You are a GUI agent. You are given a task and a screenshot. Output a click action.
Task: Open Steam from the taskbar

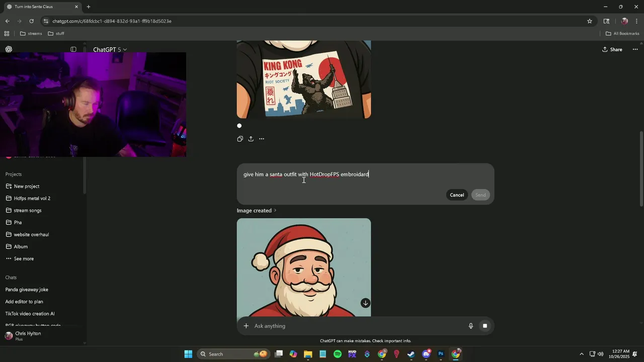(x=411, y=354)
